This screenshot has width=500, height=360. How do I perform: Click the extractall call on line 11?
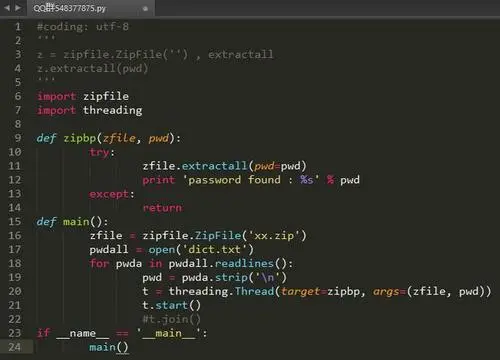pos(214,166)
